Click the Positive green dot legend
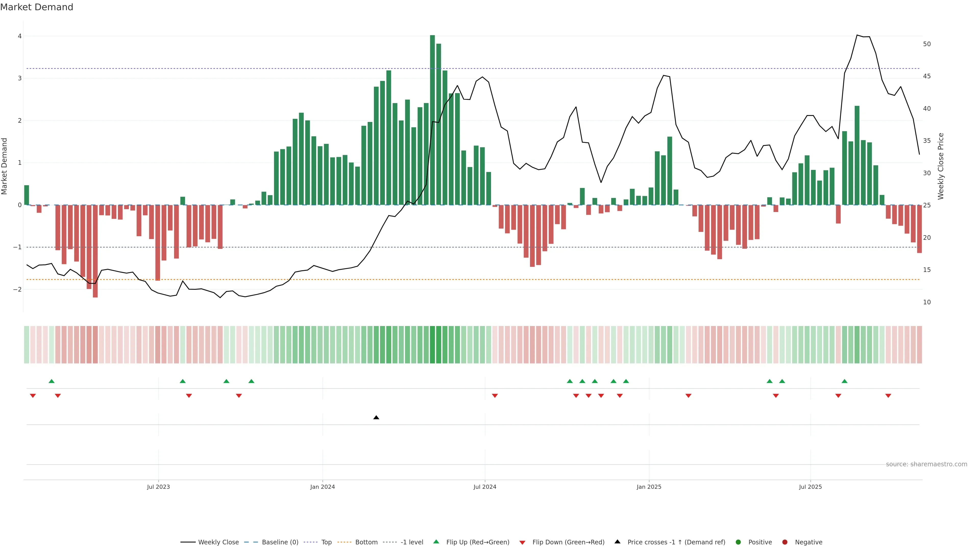This screenshot has width=980, height=551. pyautogui.click(x=738, y=542)
